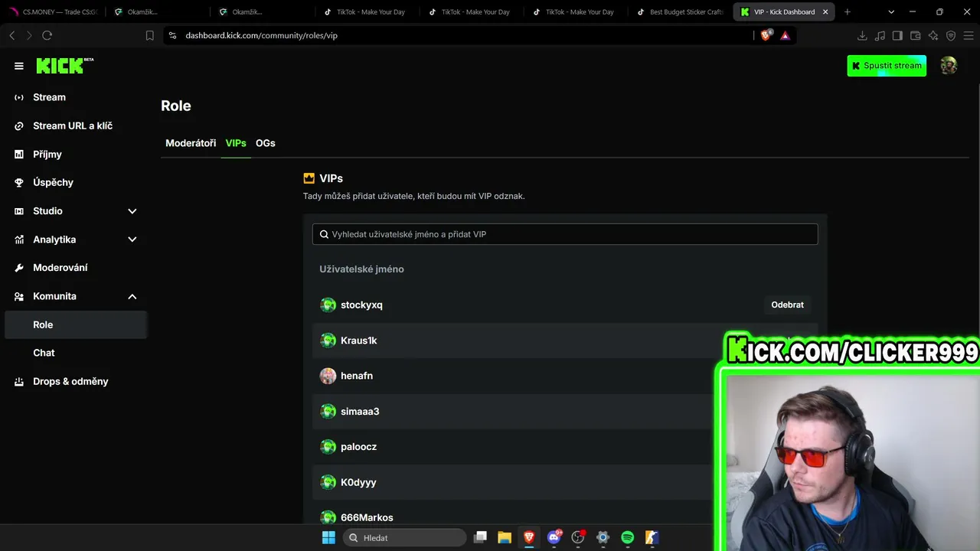Viewport: 980px width, 551px height.
Task: Go back with the browser back arrow
Action: [x=12, y=36]
